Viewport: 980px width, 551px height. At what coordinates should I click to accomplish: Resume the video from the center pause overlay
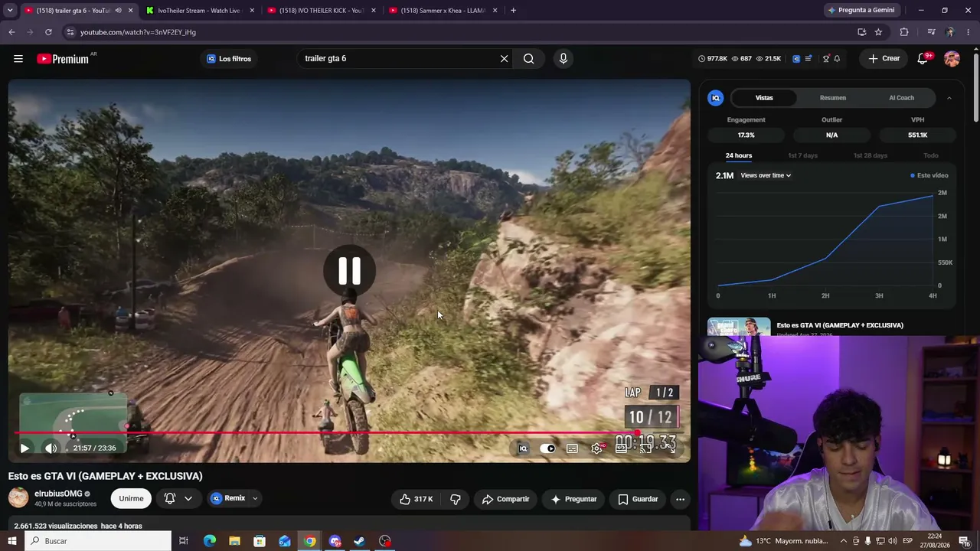coord(349,271)
